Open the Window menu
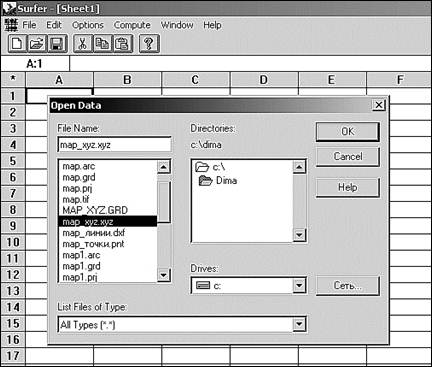 pos(177,25)
